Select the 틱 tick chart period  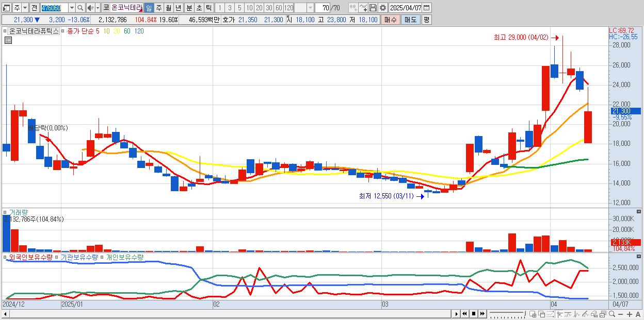click(208, 8)
